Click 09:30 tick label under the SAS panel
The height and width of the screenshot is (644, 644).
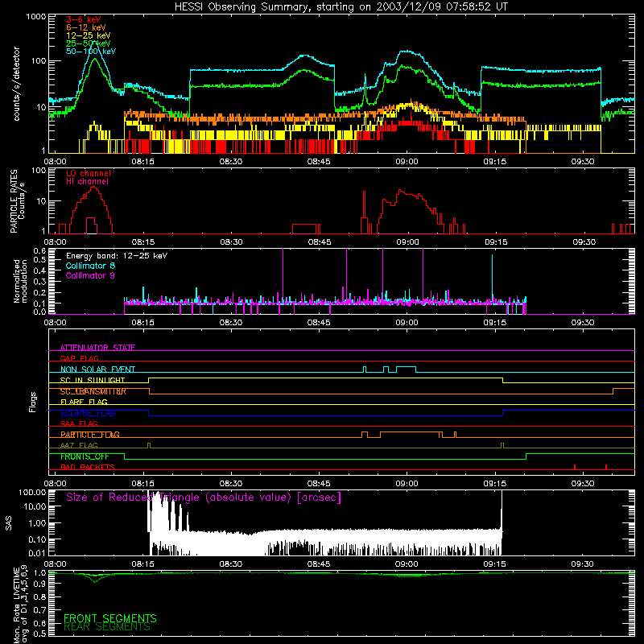(582, 564)
